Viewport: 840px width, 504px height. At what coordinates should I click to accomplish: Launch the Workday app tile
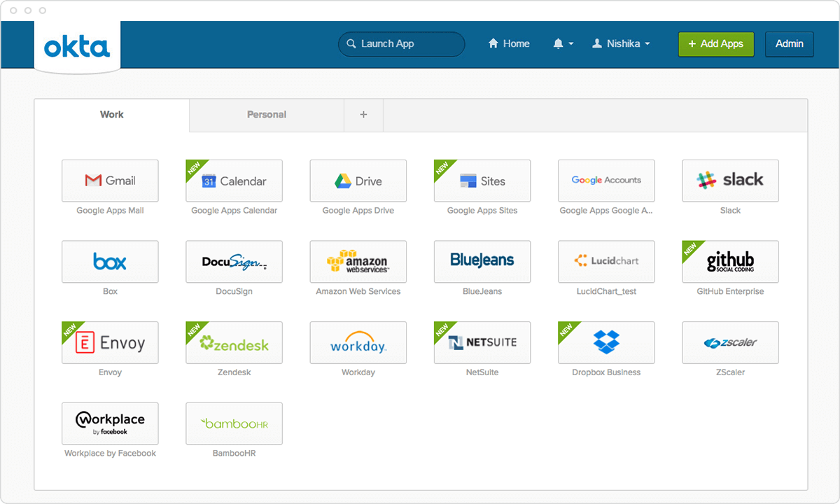pyautogui.click(x=358, y=343)
